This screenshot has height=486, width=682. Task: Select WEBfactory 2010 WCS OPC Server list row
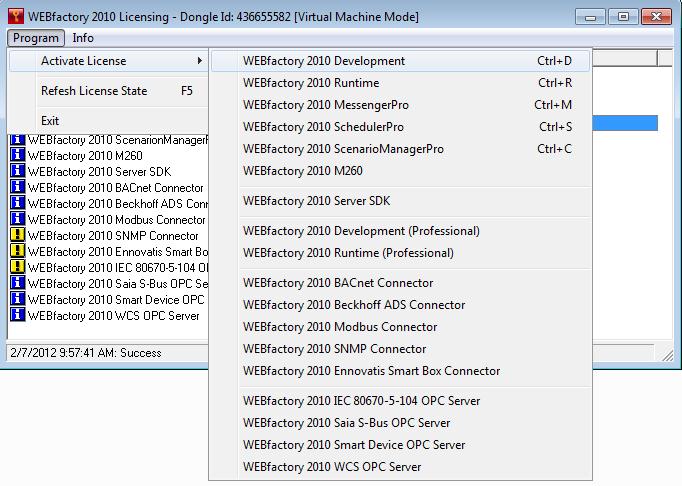tap(114, 316)
